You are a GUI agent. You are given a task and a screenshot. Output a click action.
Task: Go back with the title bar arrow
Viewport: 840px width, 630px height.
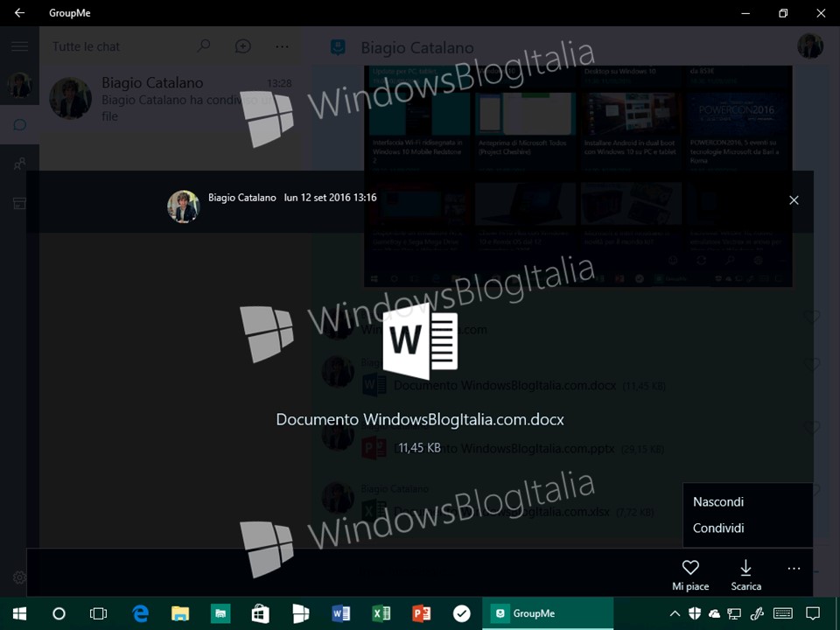pos(19,13)
